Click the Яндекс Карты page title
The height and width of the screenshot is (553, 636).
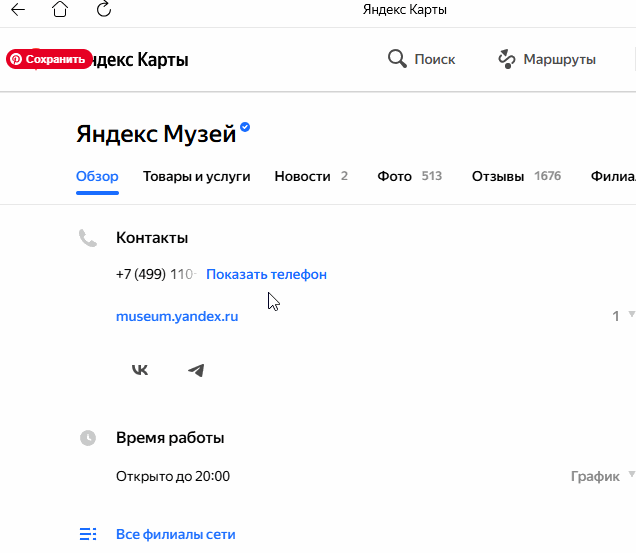(x=405, y=9)
